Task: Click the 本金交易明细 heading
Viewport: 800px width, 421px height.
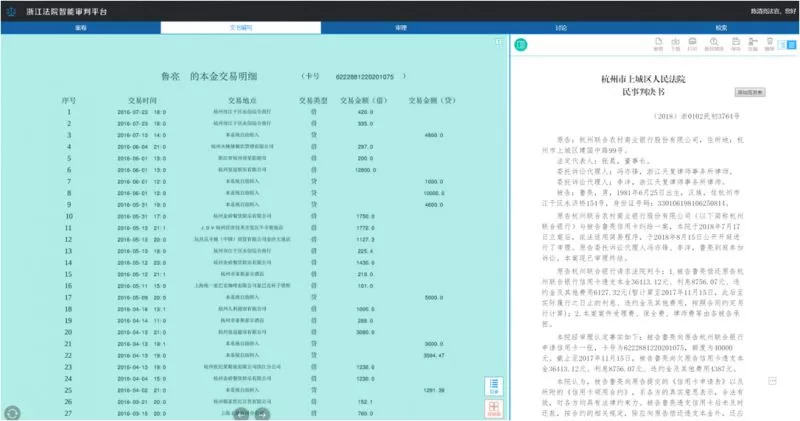Action: pos(223,76)
